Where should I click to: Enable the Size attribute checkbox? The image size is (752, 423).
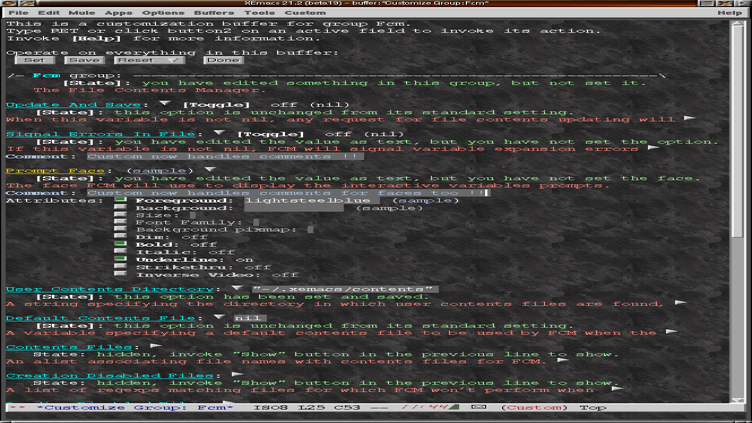pyautogui.click(x=120, y=214)
